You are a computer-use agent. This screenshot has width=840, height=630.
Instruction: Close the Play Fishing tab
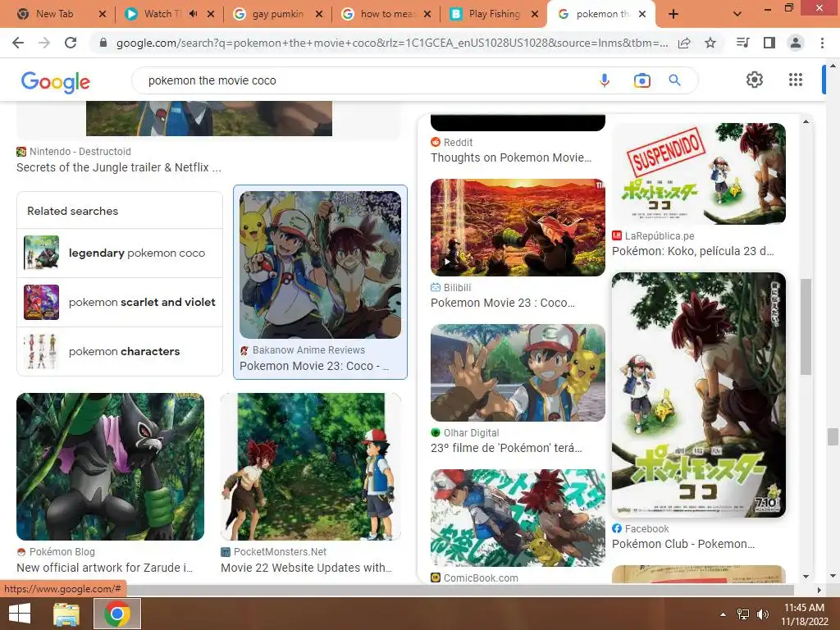(535, 14)
